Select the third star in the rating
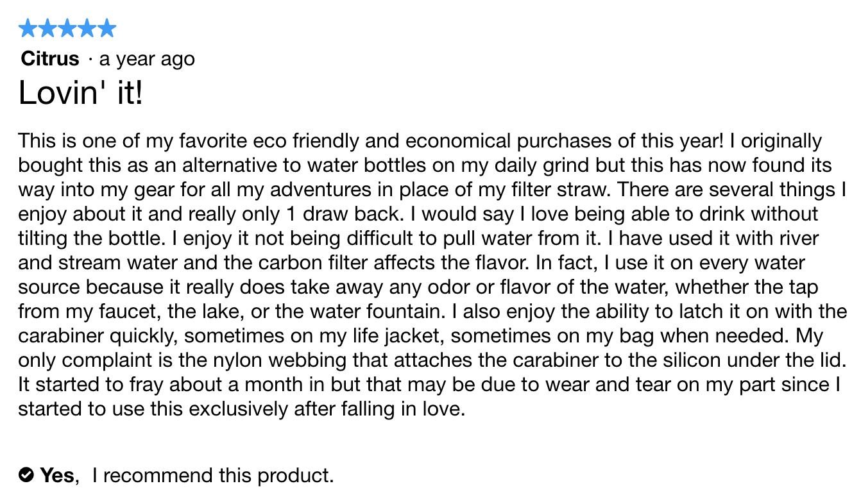Image resolution: width=861 pixels, height=504 pixels. [67, 28]
